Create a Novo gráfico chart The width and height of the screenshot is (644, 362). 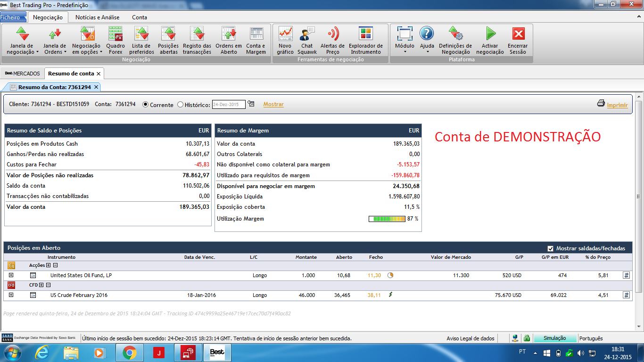pos(285,41)
